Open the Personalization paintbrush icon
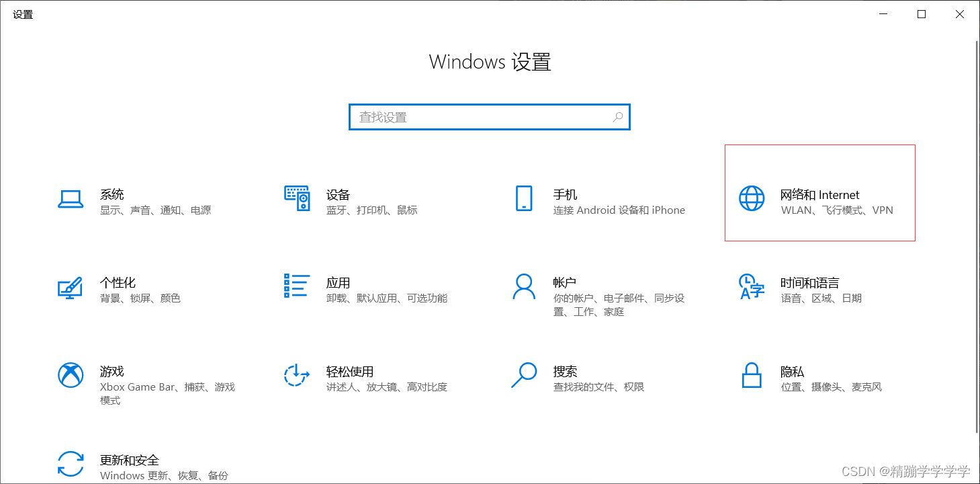The width and height of the screenshot is (980, 484). coord(70,287)
